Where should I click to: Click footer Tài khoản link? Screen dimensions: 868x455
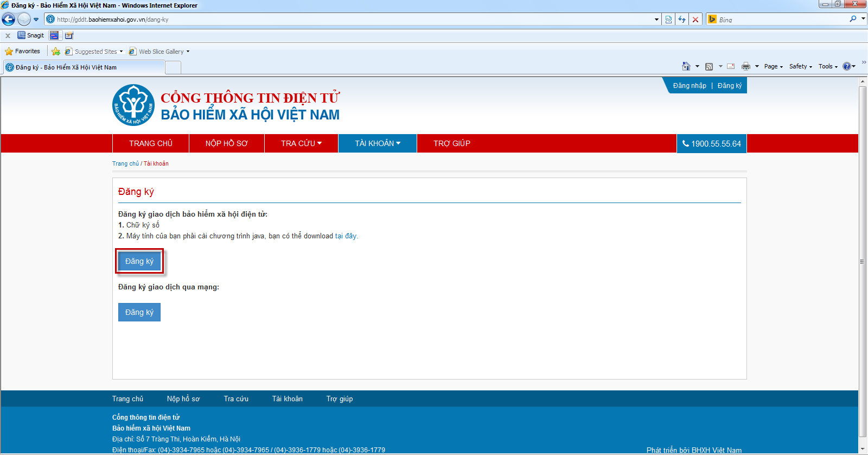[x=288, y=399]
